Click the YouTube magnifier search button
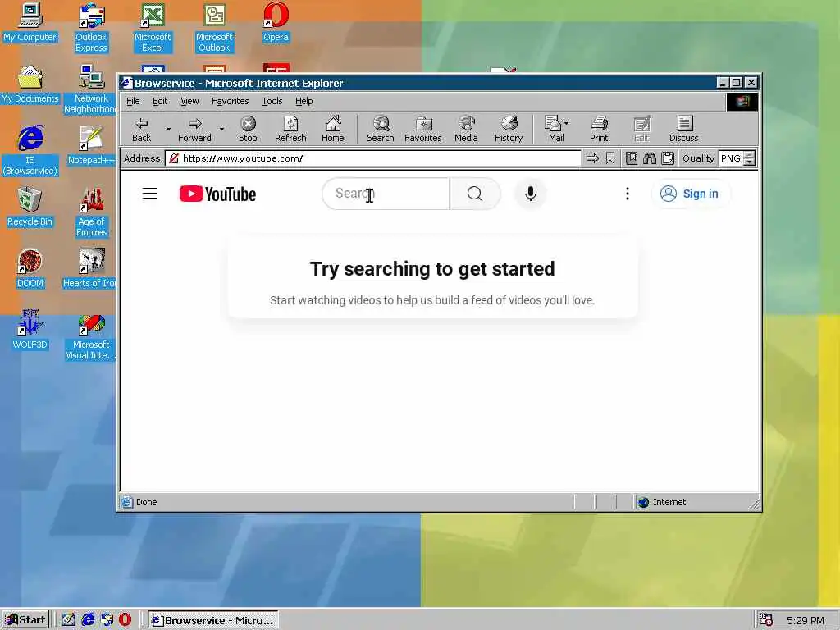This screenshot has width=840, height=630. click(x=475, y=194)
